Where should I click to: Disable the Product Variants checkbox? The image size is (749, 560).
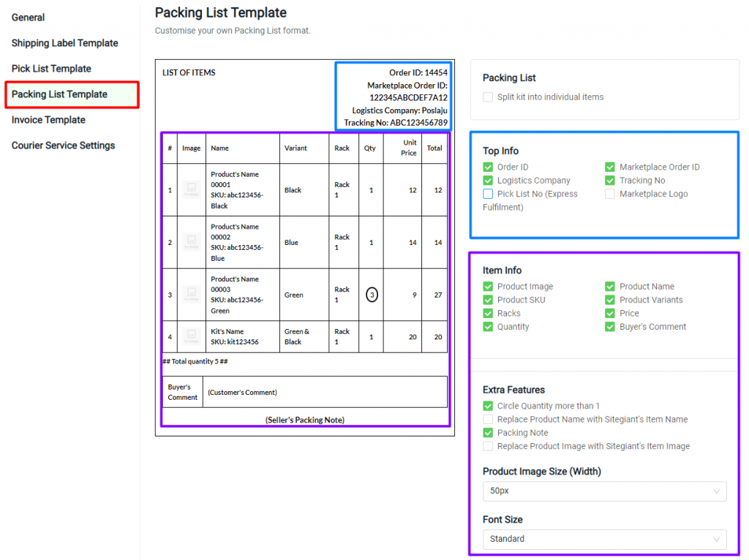tap(609, 300)
